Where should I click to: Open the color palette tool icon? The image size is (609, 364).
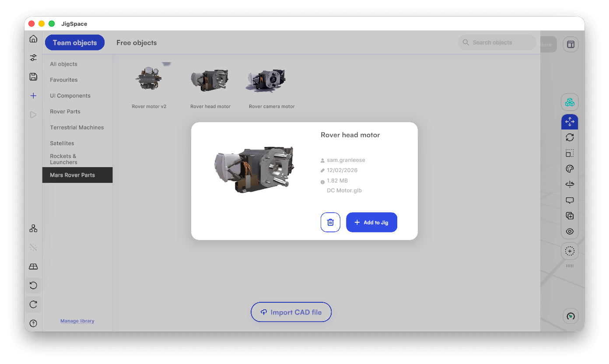click(x=570, y=169)
